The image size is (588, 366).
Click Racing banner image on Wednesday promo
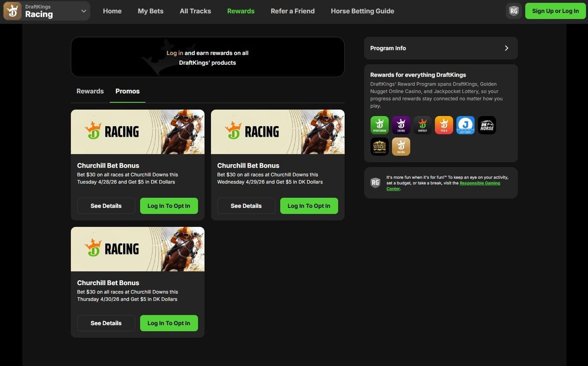[278, 132]
